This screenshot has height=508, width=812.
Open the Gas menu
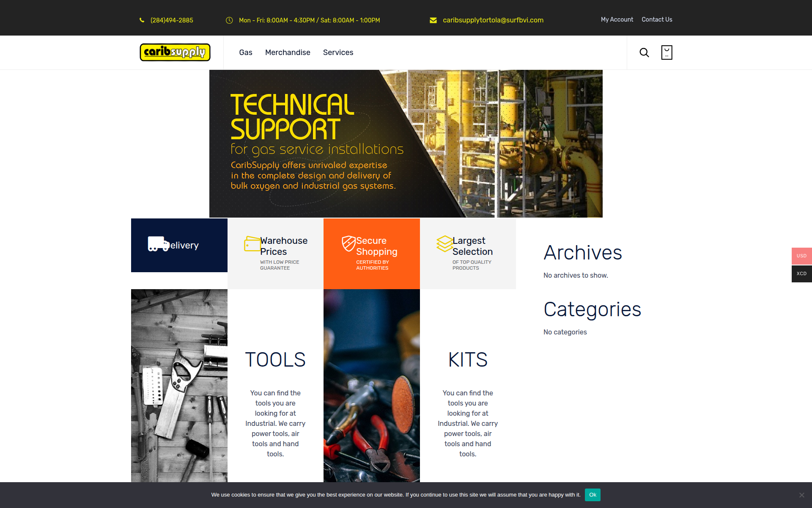tap(246, 52)
